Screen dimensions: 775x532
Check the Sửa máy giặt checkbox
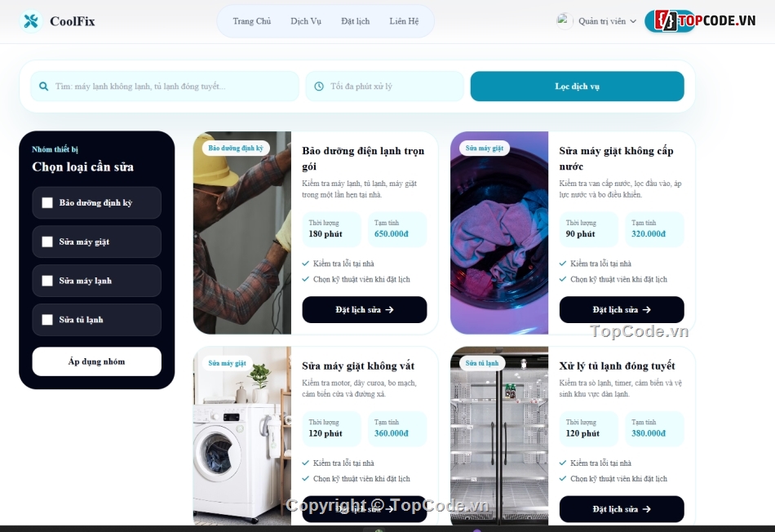(x=47, y=242)
